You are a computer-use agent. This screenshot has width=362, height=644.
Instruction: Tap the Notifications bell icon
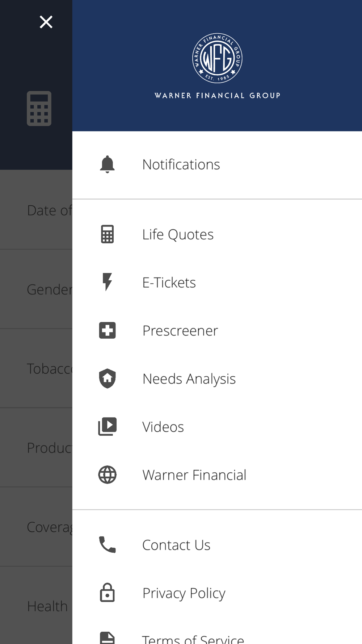point(107,164)
